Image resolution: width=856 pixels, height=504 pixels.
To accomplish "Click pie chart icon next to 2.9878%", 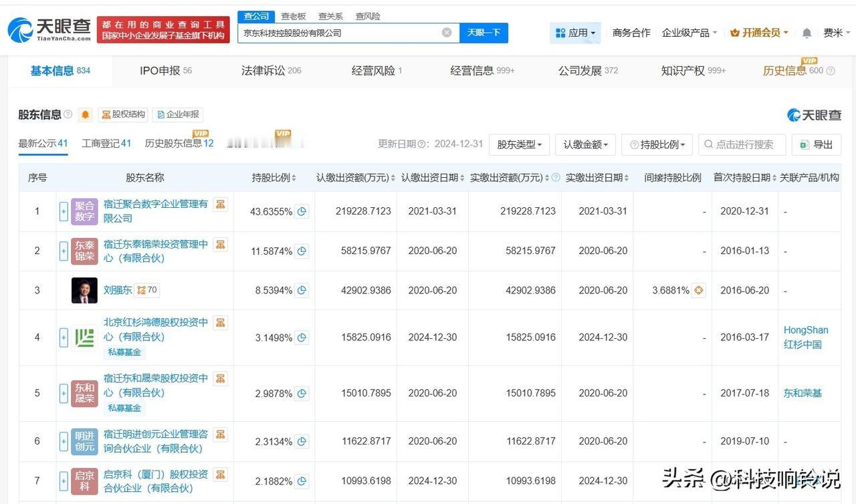I will (x=302, y=394).
